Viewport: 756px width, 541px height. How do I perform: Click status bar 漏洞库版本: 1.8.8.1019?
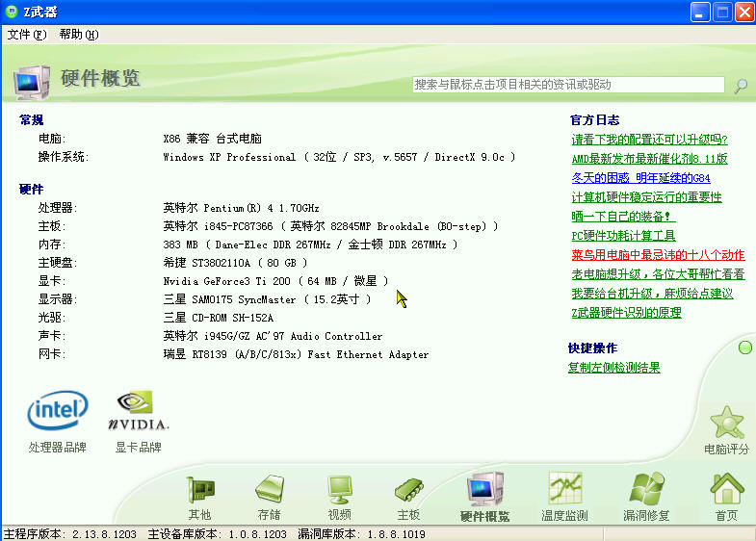(361, 534)
